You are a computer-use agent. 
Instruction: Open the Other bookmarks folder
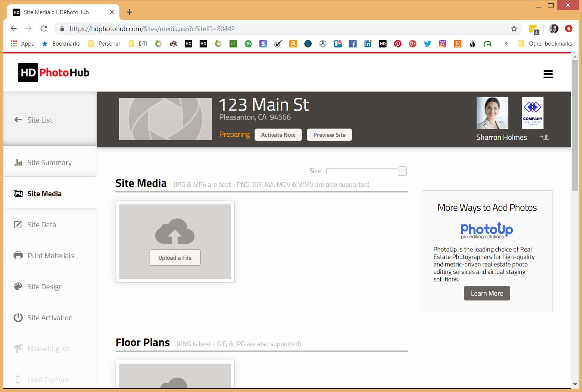[x=545, y=43]
